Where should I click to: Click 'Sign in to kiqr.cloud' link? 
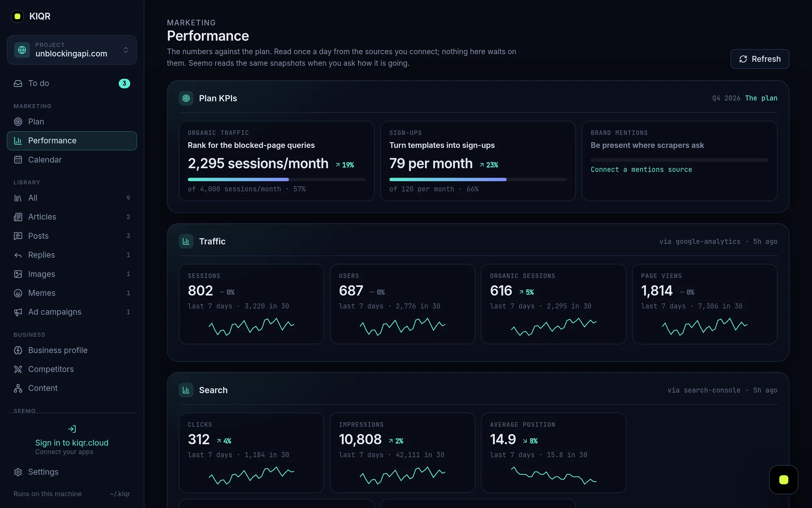click(72, 443)
